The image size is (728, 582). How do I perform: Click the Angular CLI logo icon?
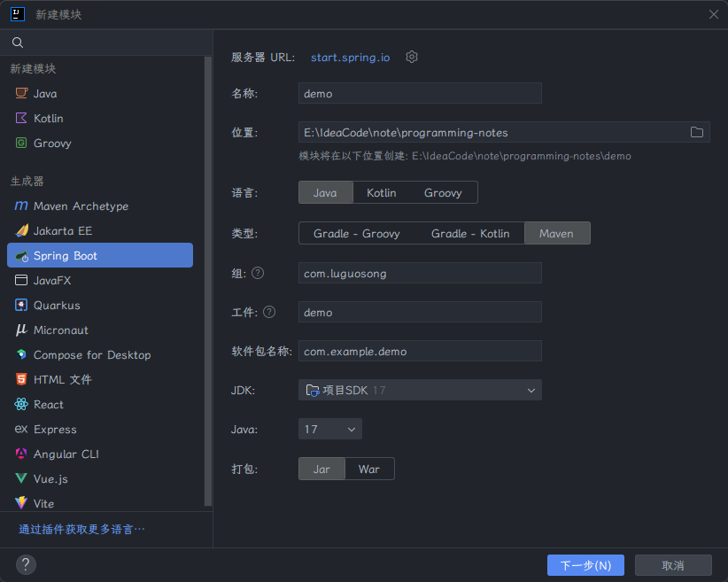point(21,454)
